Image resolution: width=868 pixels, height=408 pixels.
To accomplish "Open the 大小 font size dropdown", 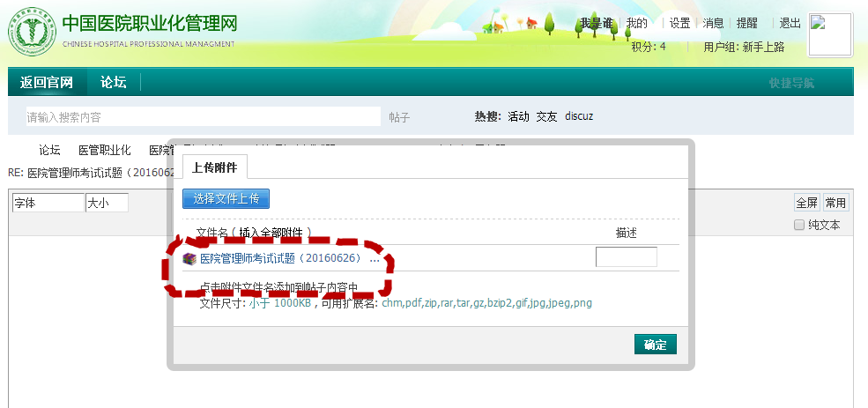I will (x=107, y=203).
